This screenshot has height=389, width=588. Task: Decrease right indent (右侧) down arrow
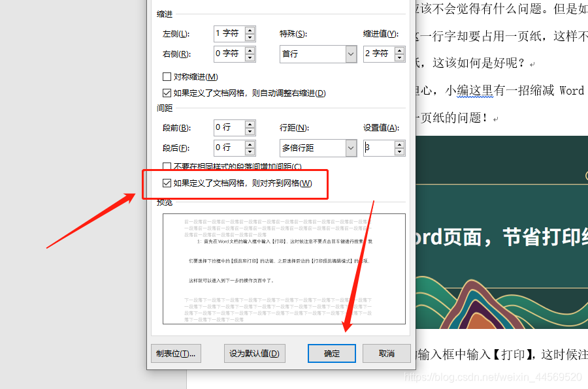250,57
